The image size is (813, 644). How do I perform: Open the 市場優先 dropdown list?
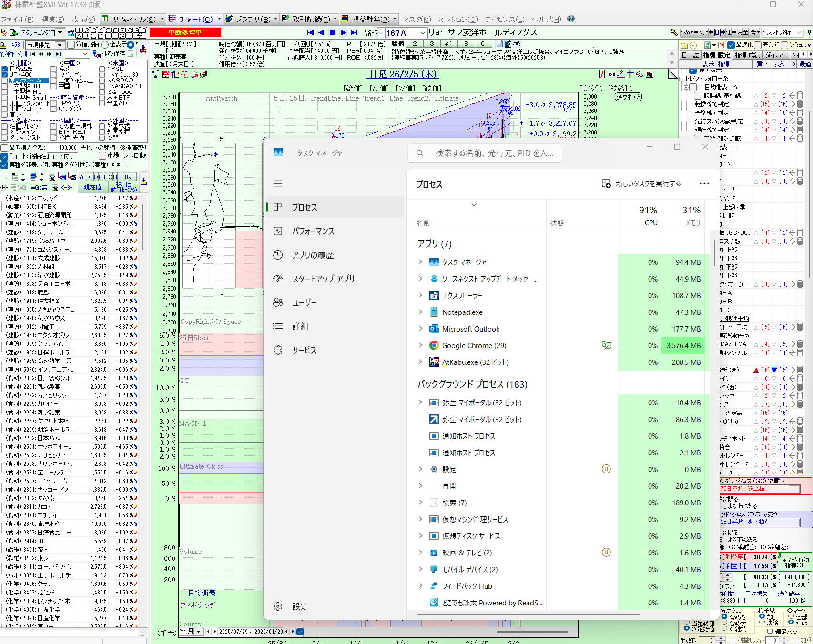[60, 45]
